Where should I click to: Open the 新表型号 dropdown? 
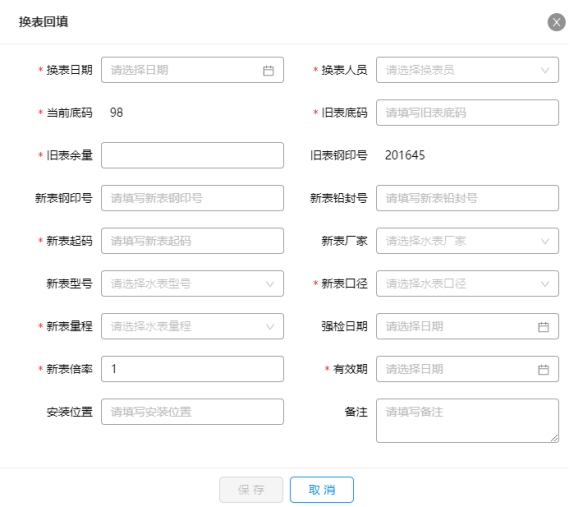click(192, 283)
